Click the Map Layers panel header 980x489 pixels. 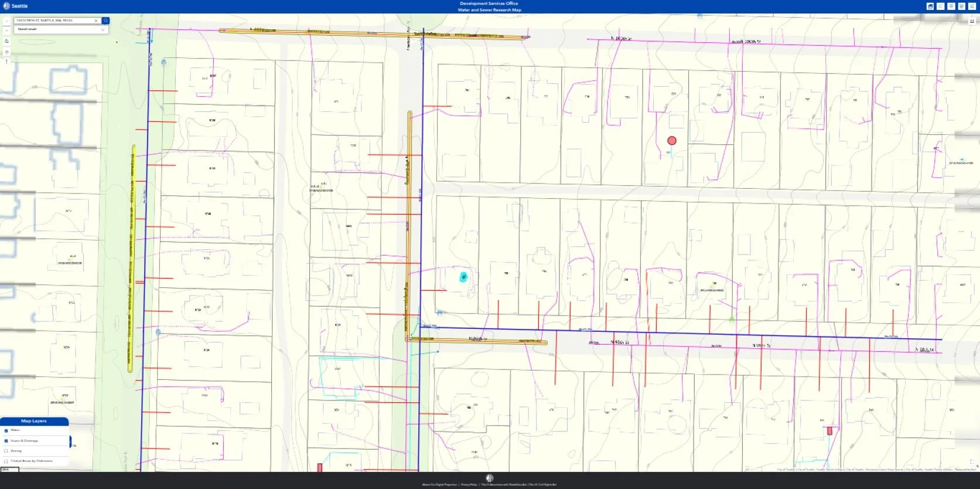pyautogui.click(x=34, y=421)
